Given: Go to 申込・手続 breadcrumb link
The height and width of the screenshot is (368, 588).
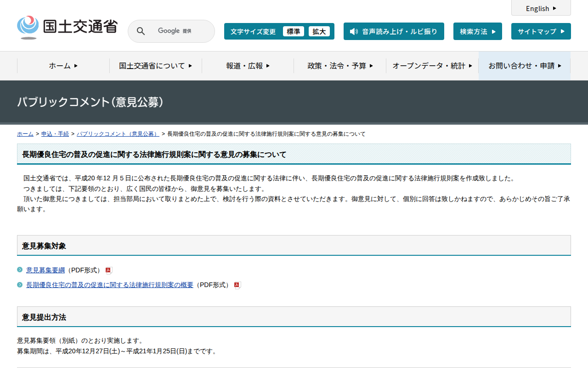Looking at the screenshot, I should coord(55,134).
